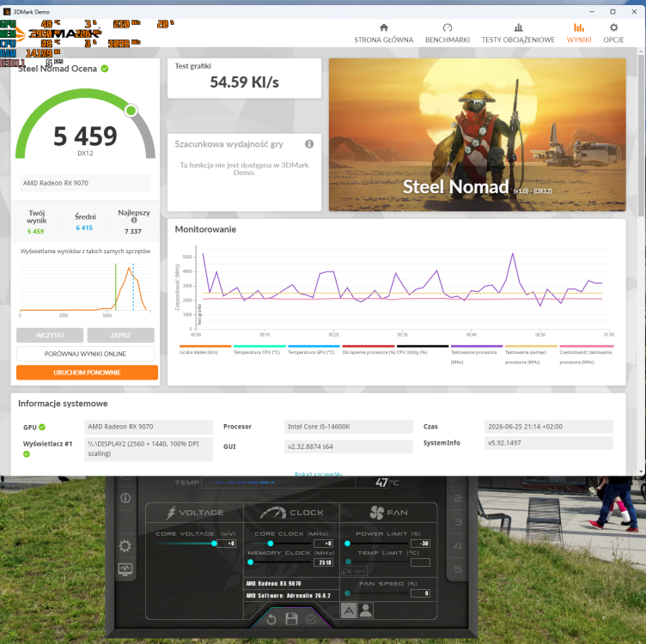646x644 pixels.
Task: Toggle Taktowanie pamięci procesora legend entry
Action: tap(531, 355)
